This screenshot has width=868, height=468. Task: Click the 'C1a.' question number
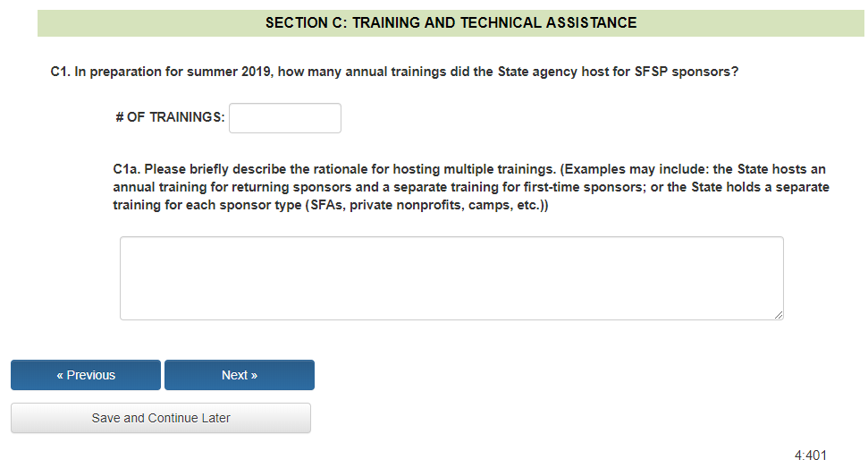point(126,169)
